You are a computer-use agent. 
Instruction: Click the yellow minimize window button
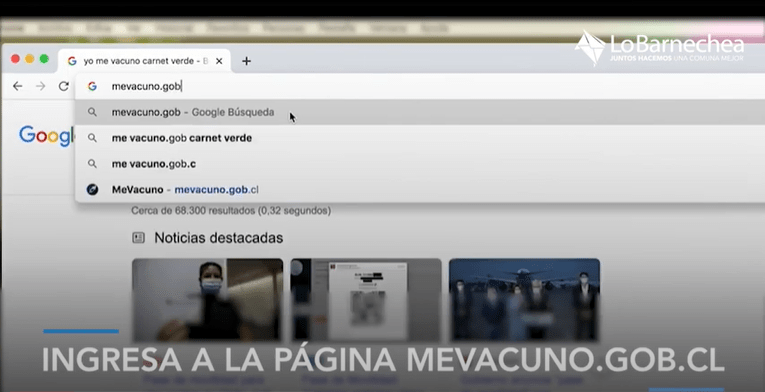click(29, 59)
